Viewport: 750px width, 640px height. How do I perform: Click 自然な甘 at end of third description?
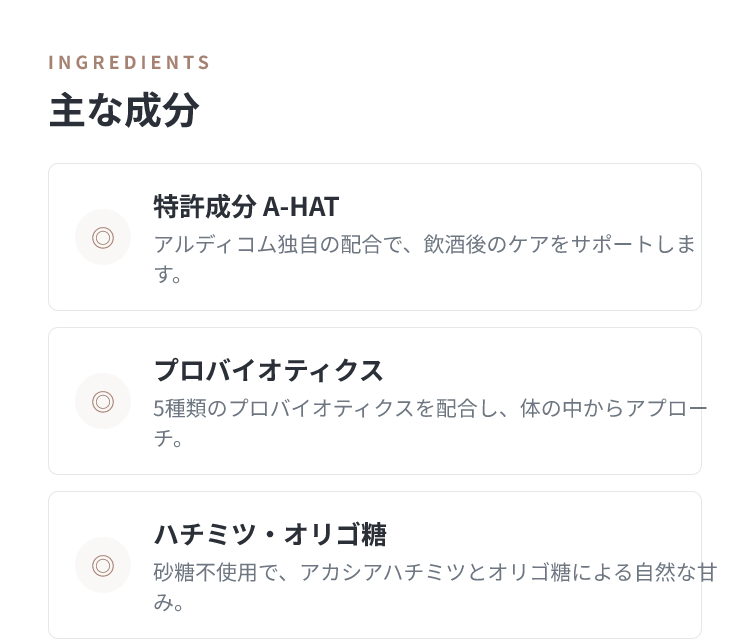[675, 573]
